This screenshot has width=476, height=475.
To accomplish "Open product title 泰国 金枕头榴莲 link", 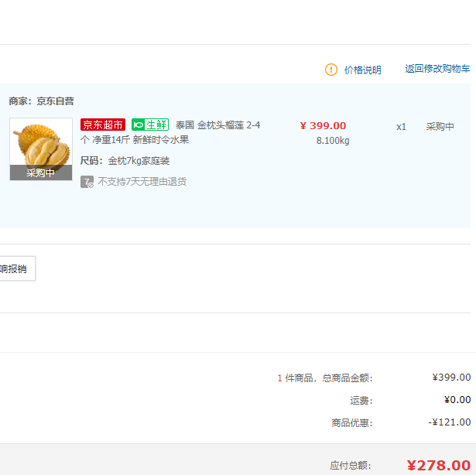I will click(x=170, y=132).
